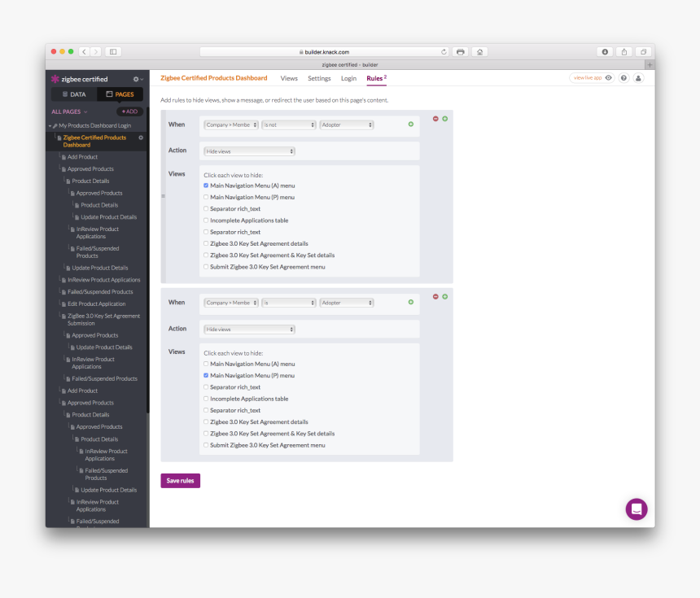Show Safari downloads
The image size is (700, 598).
coord(605,52)
